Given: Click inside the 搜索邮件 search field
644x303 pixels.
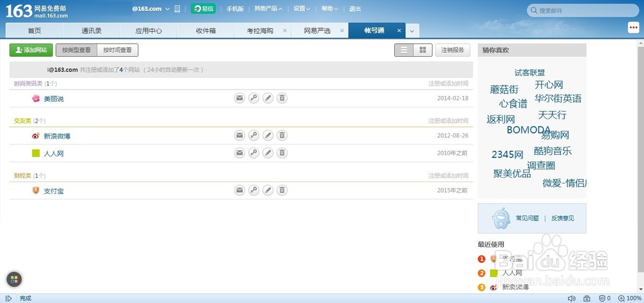Looking at the screenshot, I should pos(583,11).
